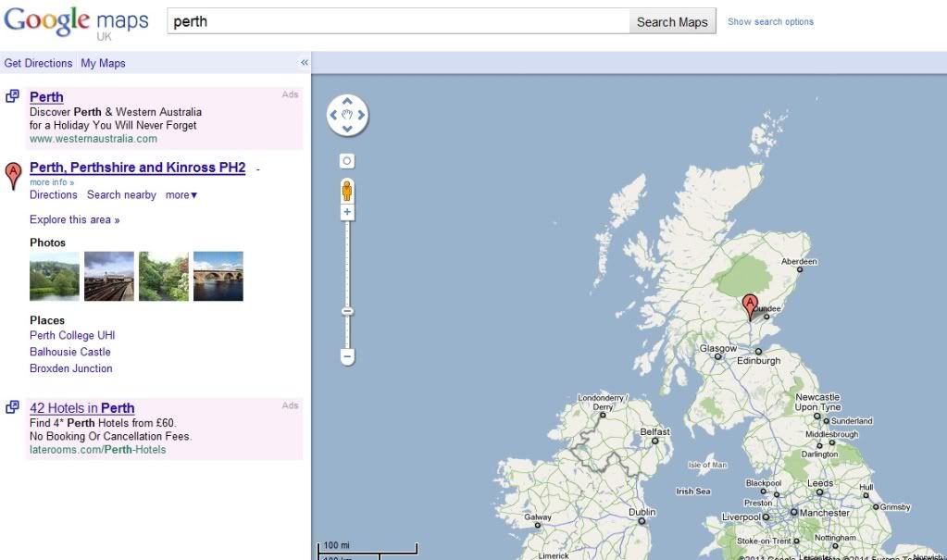Click Leeds city label on map
The height and width of the screenshot is (560, 947).
820,483
